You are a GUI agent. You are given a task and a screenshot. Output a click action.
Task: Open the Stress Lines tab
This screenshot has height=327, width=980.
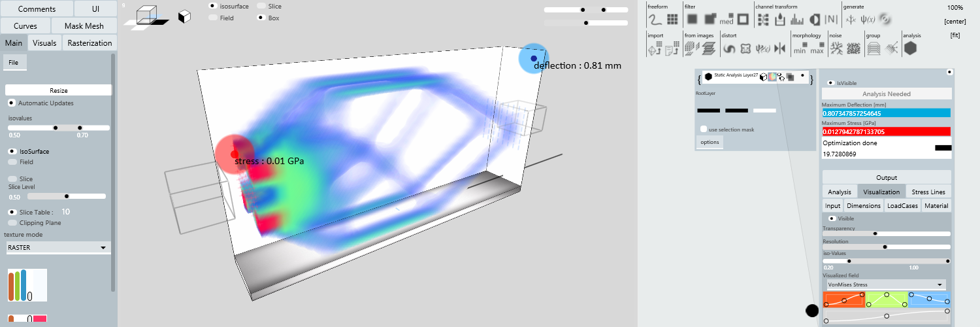point(928,192)
